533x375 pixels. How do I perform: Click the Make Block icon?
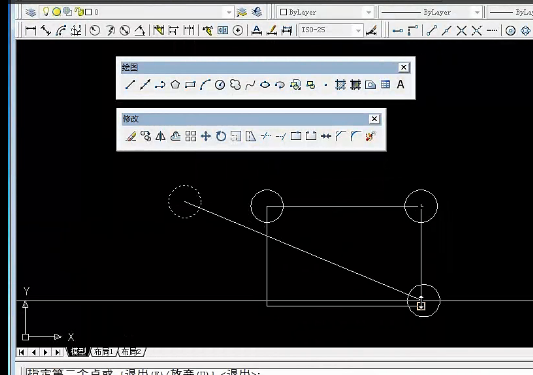coord(310,85)
